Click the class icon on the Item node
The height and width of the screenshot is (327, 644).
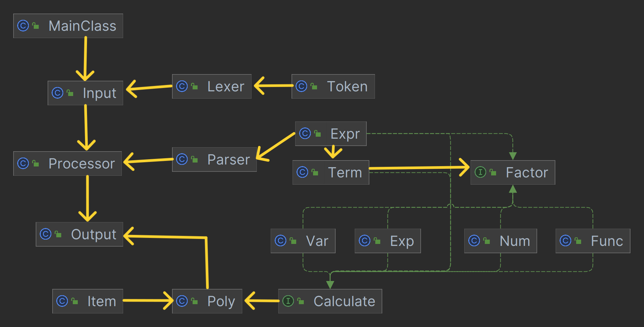[62, 301]
